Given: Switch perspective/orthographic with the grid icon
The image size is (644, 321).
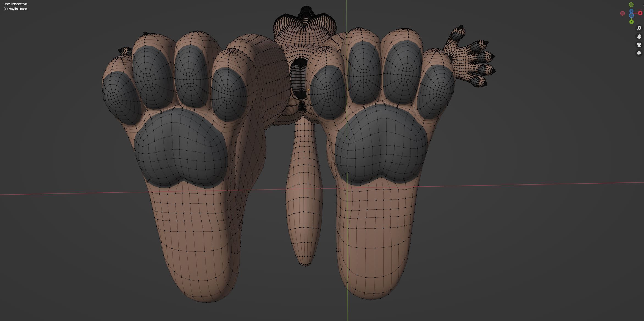Looking at the screenshot, I should (x=639, y=53).
